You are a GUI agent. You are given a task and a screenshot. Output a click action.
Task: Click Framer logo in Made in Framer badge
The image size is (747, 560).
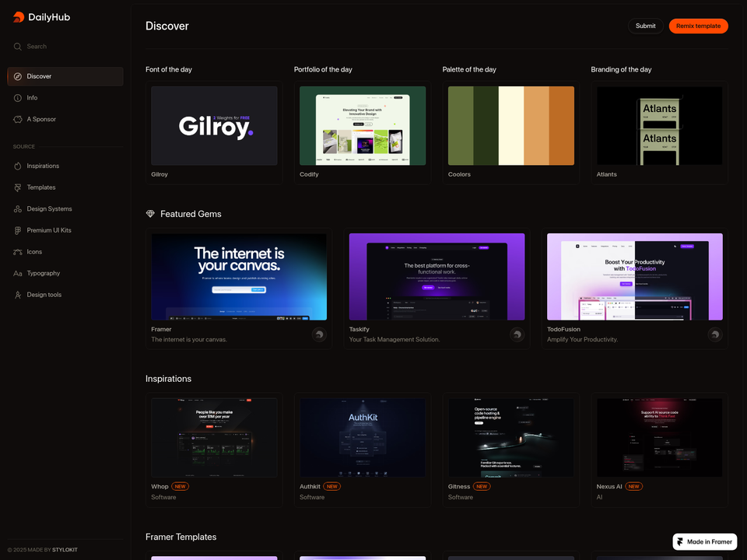tap(680, 542)
